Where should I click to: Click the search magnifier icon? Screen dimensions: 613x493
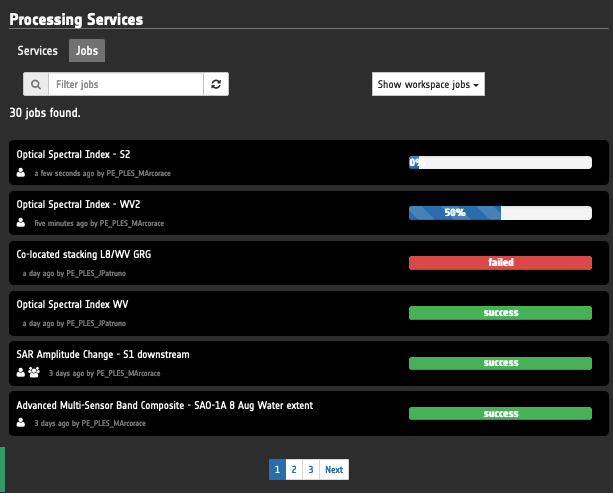click(x=35, y=85)
